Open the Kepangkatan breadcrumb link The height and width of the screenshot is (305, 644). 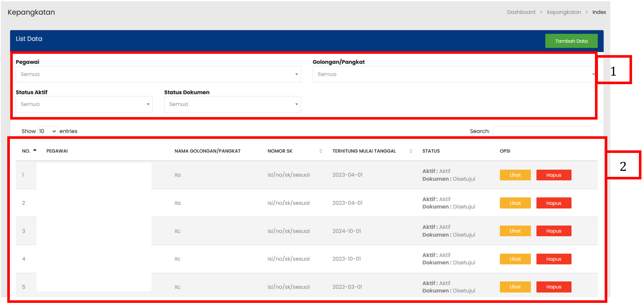563,12
